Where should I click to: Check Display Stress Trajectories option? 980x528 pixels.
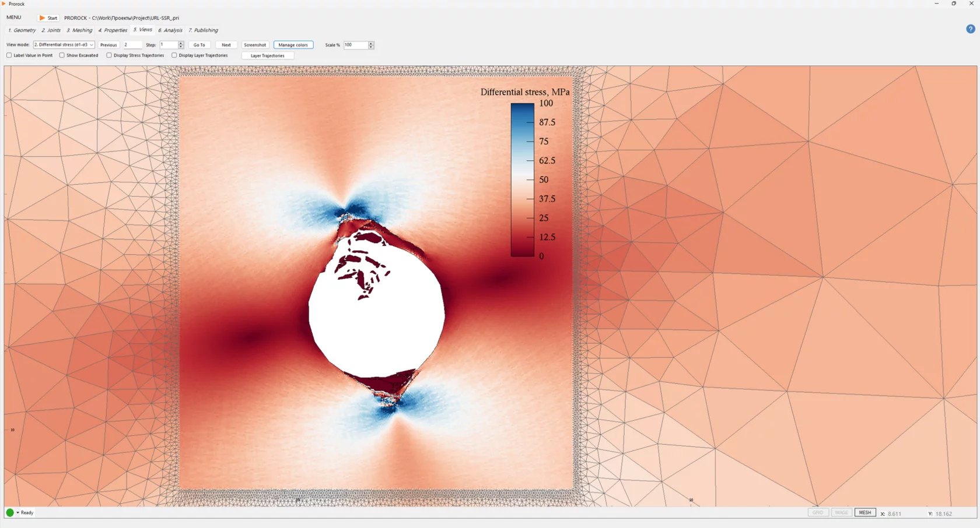(x=109, y=55)
